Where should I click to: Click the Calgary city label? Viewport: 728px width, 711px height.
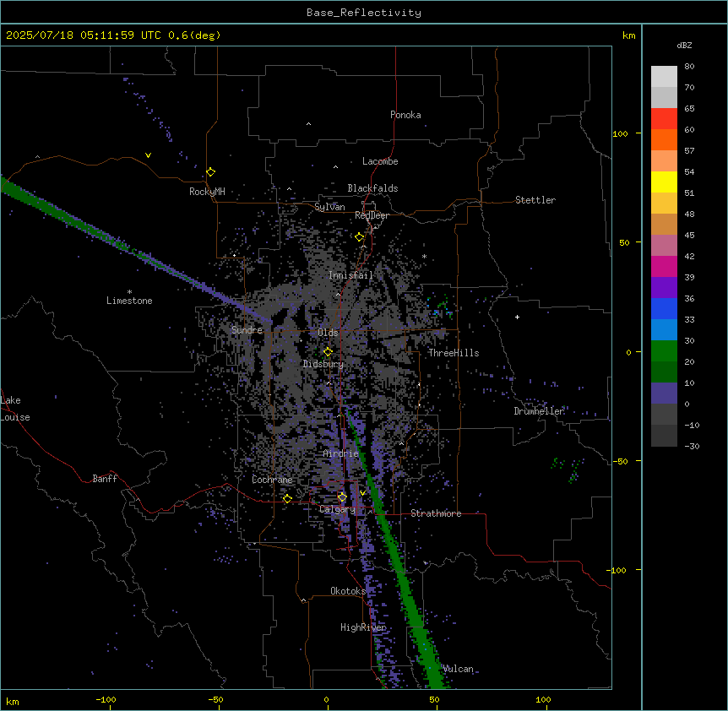tap(337, 509)
